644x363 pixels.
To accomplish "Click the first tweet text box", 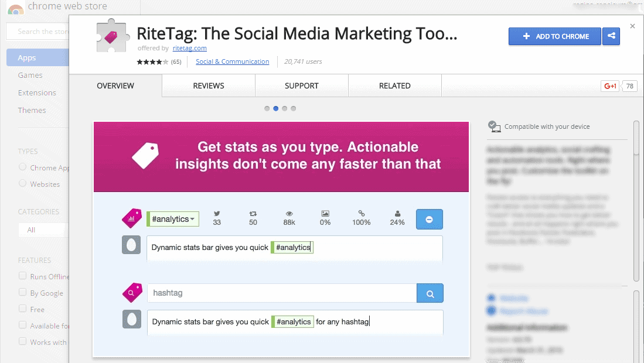I will (295, 248).
